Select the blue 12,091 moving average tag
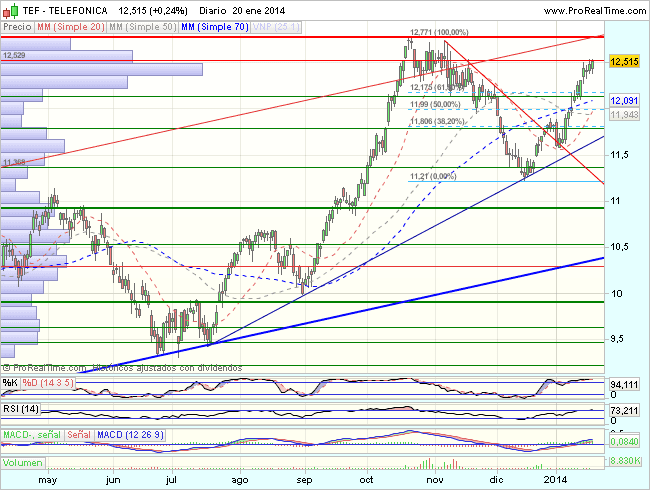This screenshot has width=650, height=490. click(x=624, y=100)
